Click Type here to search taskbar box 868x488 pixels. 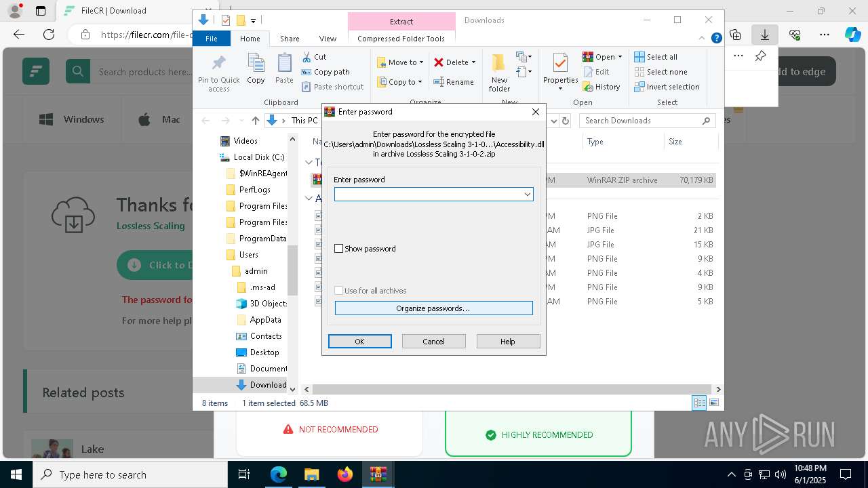coord(130,474)
